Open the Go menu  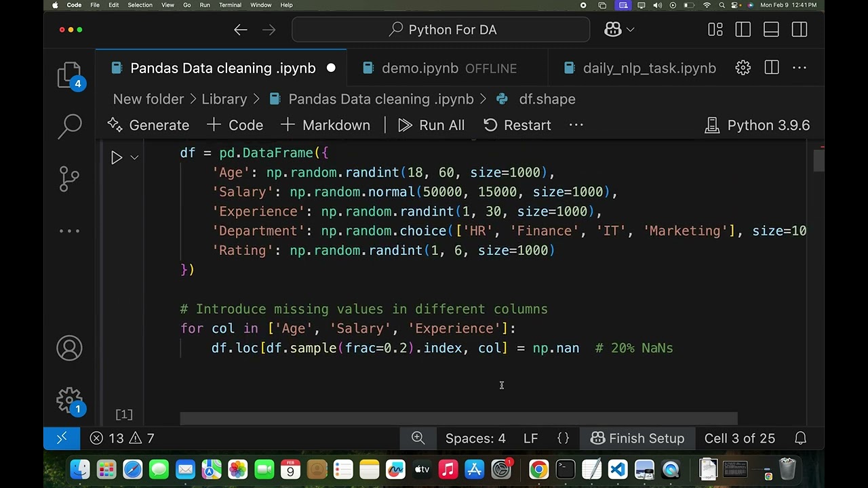tap(187, 5)
